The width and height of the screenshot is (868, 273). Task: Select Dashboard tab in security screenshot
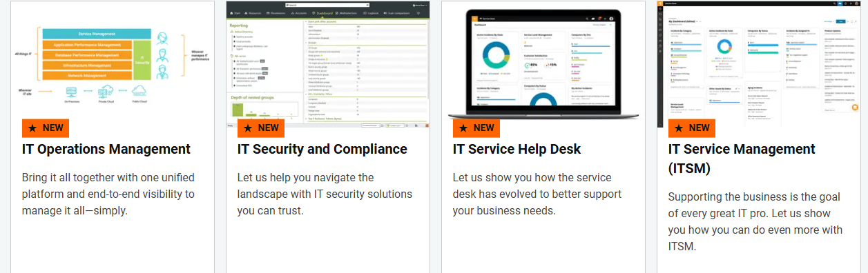[x=324, y=12]
